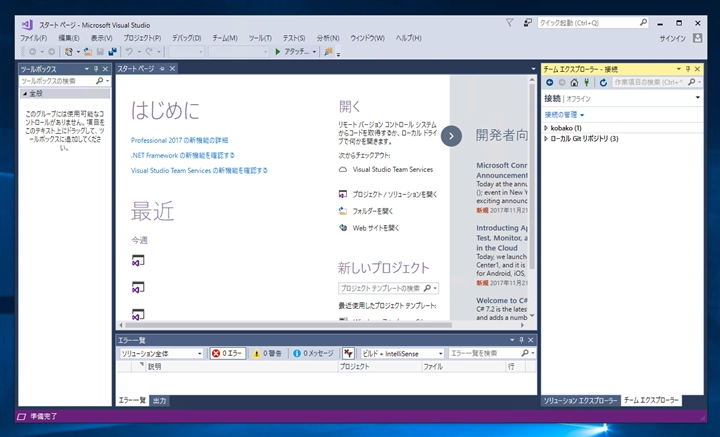Screen dimensions: 720x437
Task: Click the toolbox search magnifier icon
Action: [x=99, y=81]
